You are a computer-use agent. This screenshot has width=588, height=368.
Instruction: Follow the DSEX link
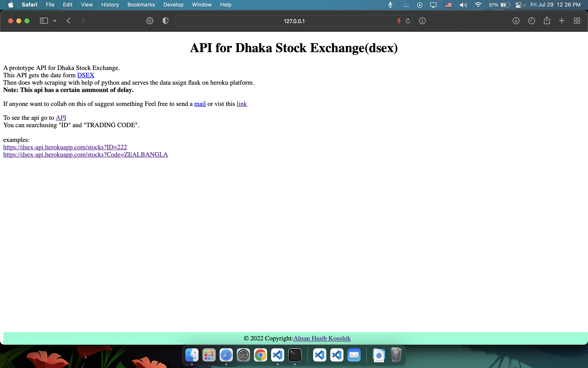86,75
